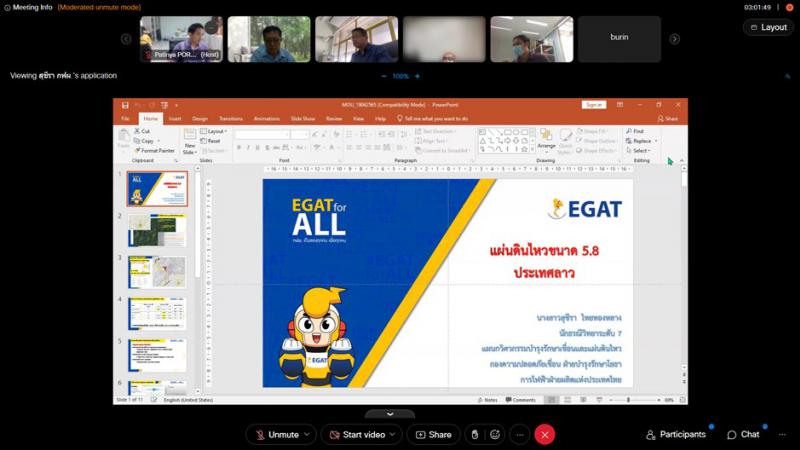
Task: Open the Start video options arrow
Action: 392,435
